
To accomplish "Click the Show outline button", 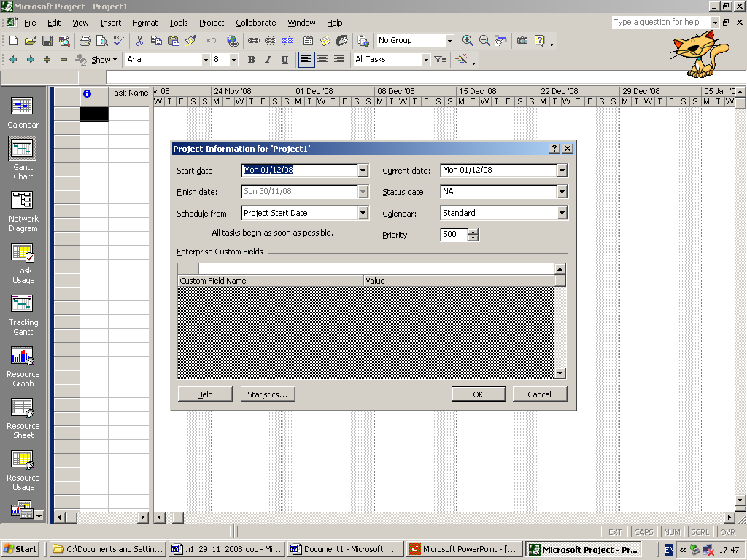I will tap(104, 60).
